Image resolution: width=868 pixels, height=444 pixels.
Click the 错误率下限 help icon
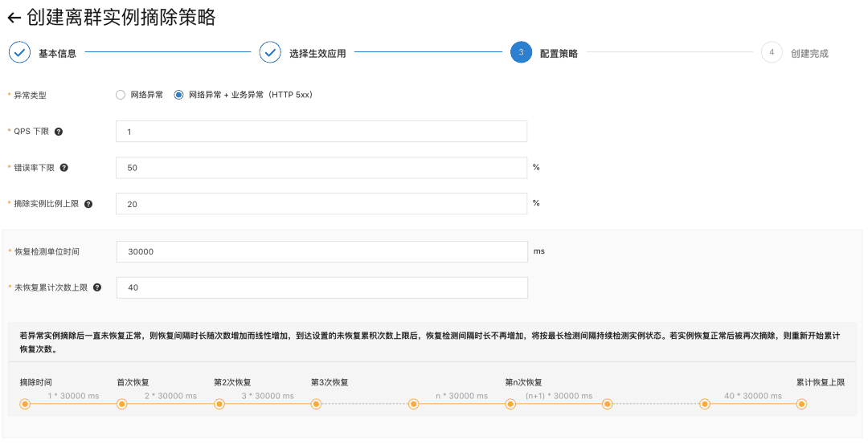[x=64, y=168]
